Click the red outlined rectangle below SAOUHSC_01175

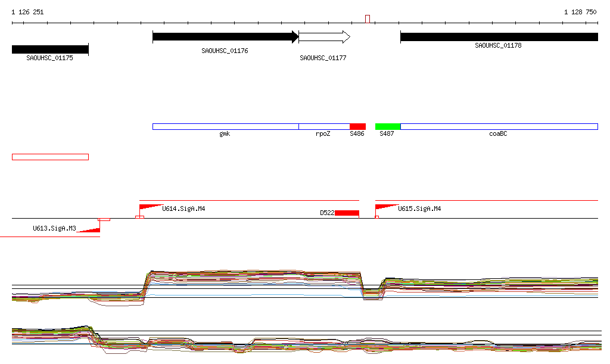coord(50,157)
